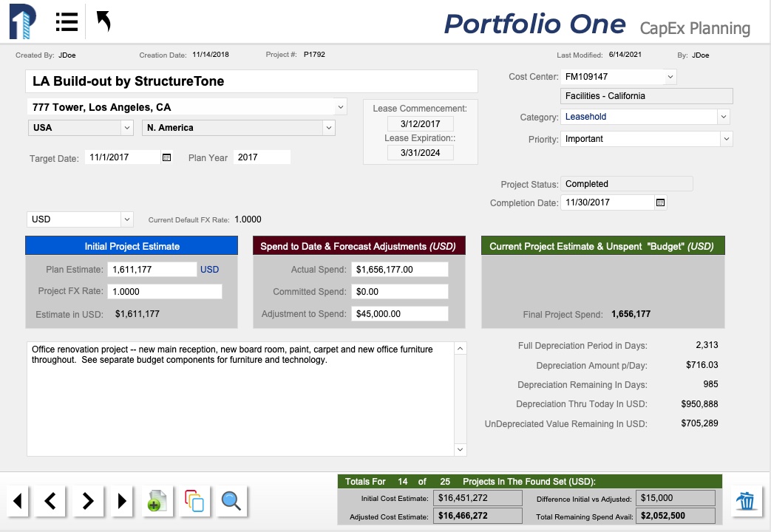This screenshot has height=532, width=771.
Task: Click the Current Project Estimate header
Action: (x=603, y=246)
